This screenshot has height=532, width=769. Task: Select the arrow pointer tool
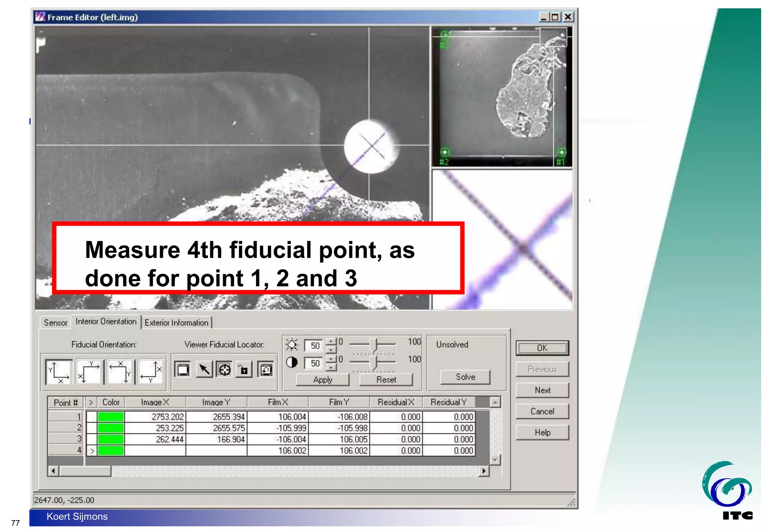[204, 370]
